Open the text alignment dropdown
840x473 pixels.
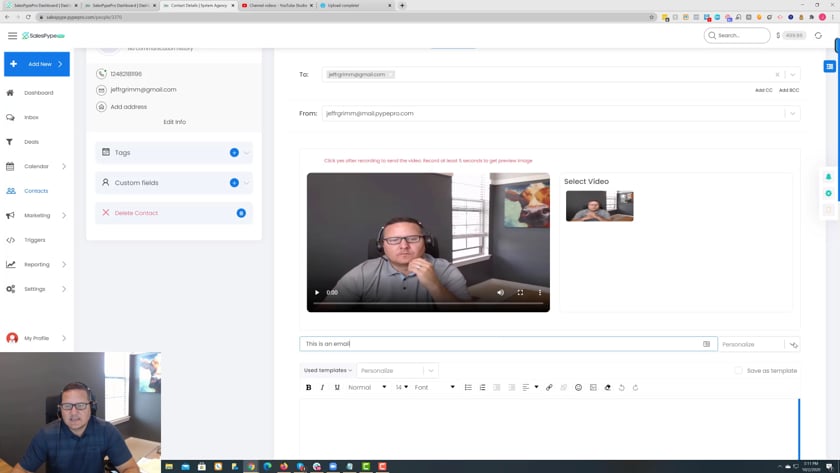tap(530, 387)
